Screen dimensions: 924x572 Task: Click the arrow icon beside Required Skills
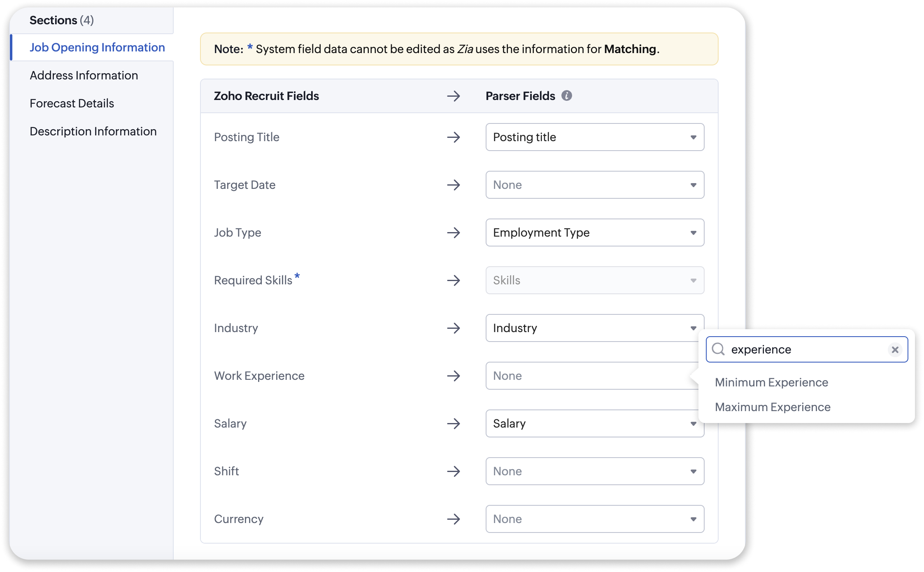454,280
